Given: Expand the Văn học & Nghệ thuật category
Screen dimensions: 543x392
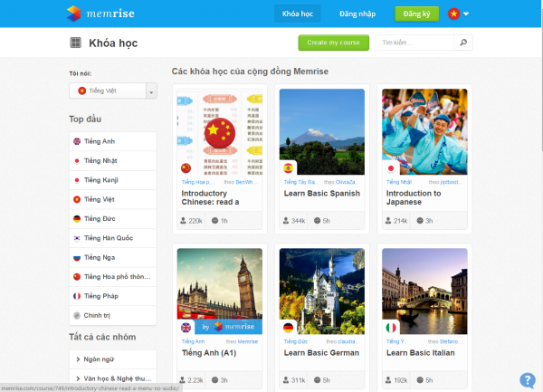Looking at the screenshot, I should pos(113,378).
